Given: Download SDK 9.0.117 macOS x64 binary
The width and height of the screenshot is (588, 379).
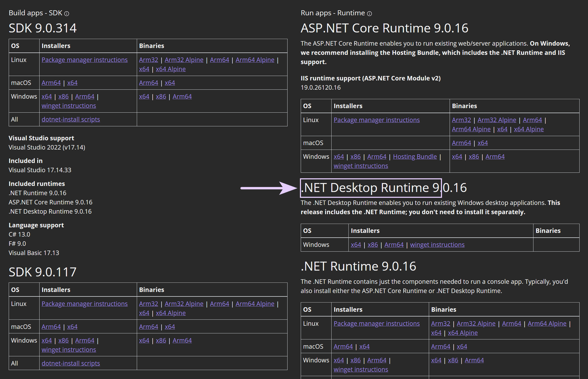Looking at the screenshot, I should [170, 327].
